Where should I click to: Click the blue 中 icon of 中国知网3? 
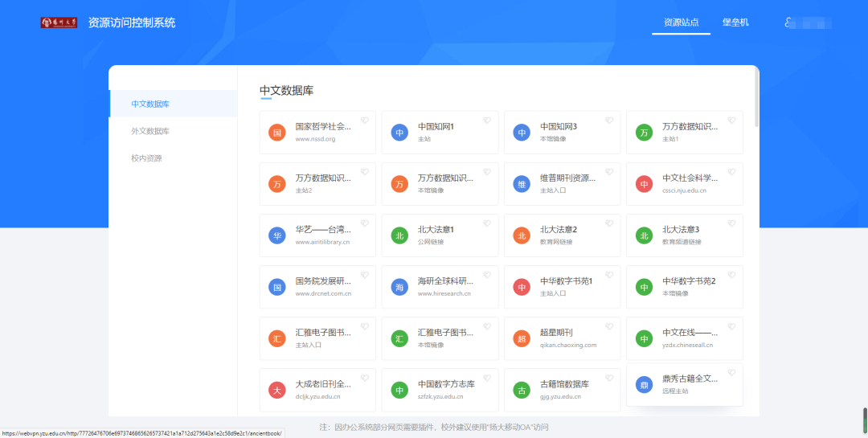[522, 133]
